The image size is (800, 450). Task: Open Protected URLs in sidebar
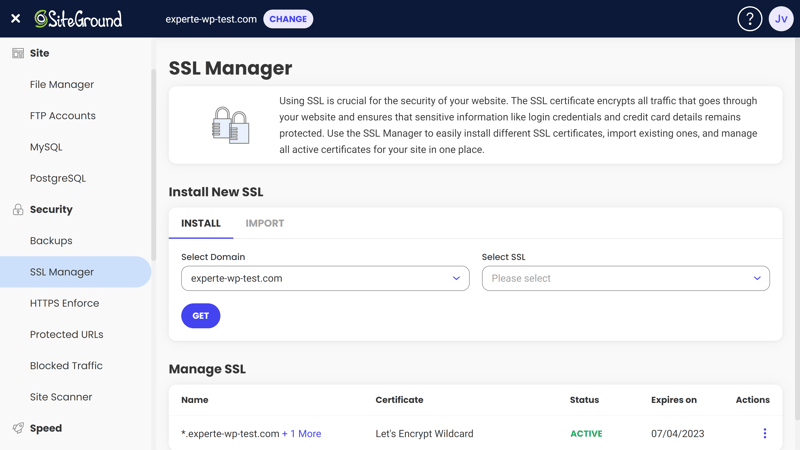pyautogui.click(x=66, y=334)
